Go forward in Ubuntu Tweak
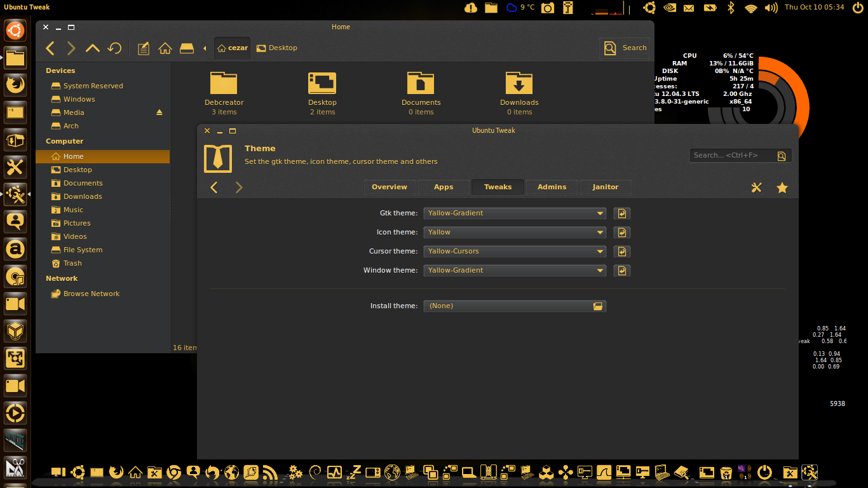 (239, 187)
